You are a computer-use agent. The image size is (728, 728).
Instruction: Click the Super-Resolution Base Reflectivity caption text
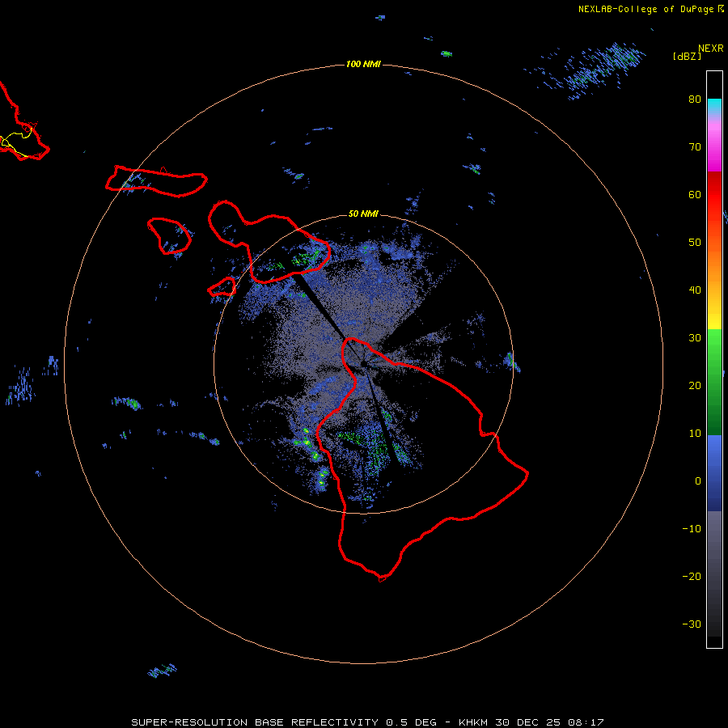tap(367, 722)
